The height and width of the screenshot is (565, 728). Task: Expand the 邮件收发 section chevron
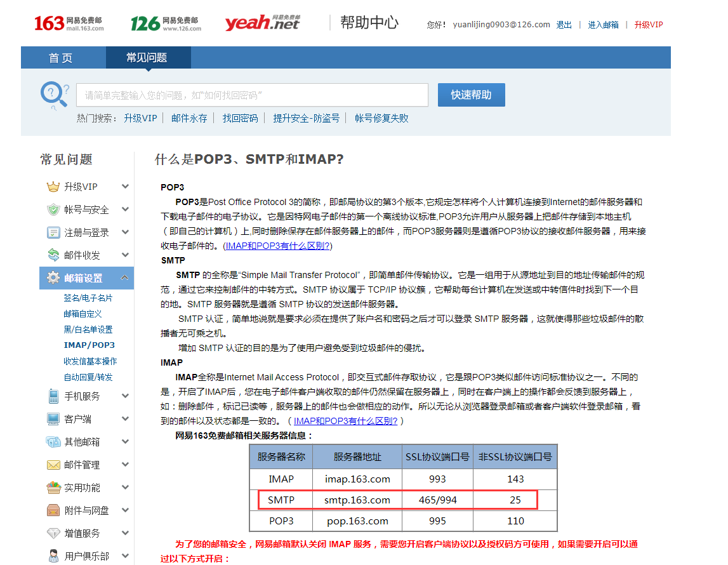[125, 255]
